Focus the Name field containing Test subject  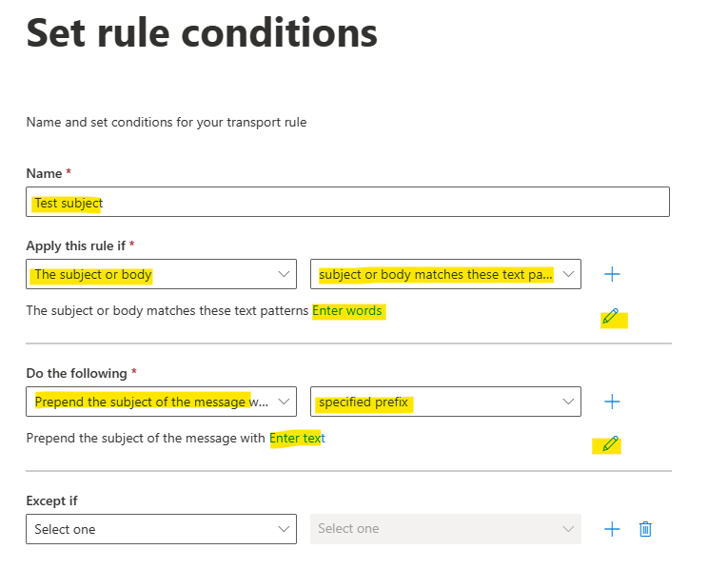pyautogui.click(x=347, y=202)
